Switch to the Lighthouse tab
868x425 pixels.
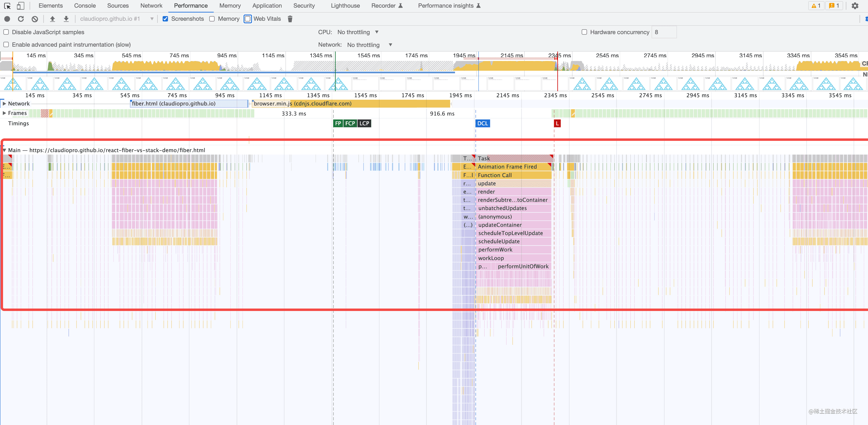[x=345, y=6]
